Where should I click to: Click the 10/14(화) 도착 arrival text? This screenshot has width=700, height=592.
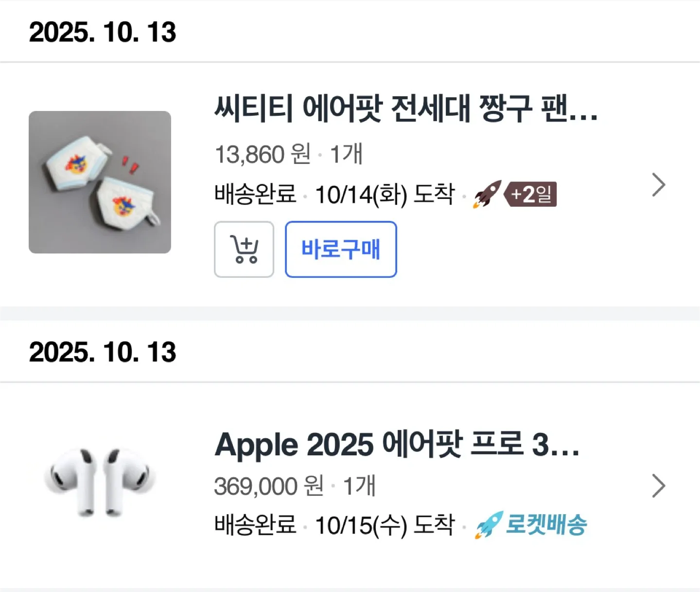click(x=385, y=195)
